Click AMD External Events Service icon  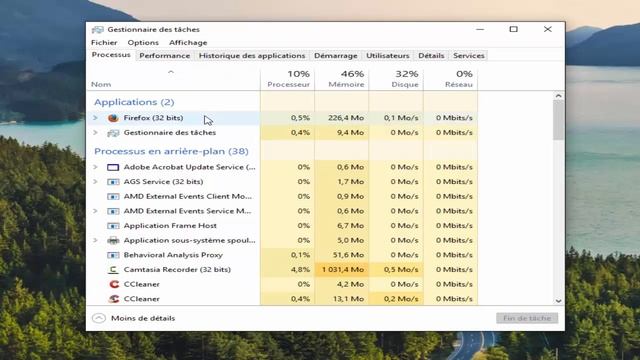(x=113, y=211)
